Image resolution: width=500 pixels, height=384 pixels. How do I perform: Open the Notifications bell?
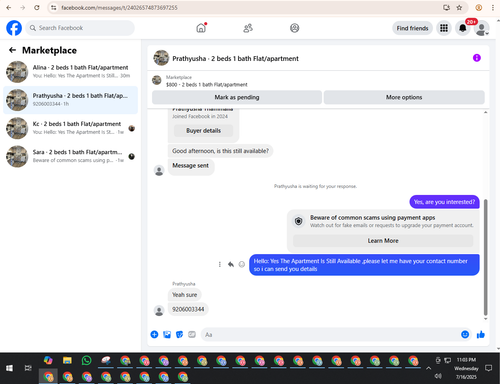[463, 28]
